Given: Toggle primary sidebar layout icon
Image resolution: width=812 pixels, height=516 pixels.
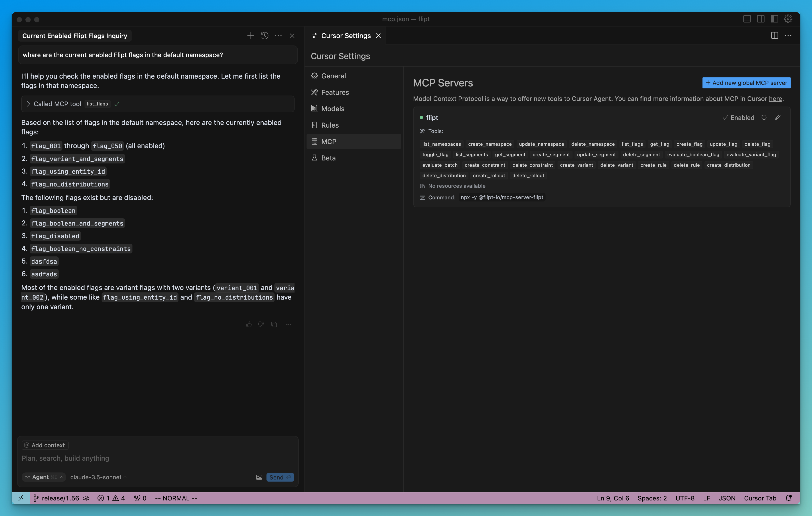Looking at the screenshot, I should coord(774,19).
